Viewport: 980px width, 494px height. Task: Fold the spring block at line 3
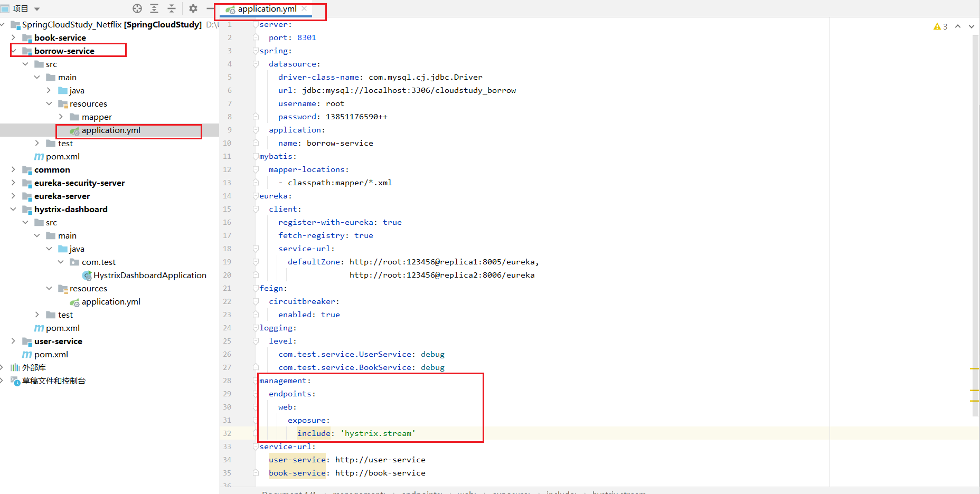coord(256,51)
